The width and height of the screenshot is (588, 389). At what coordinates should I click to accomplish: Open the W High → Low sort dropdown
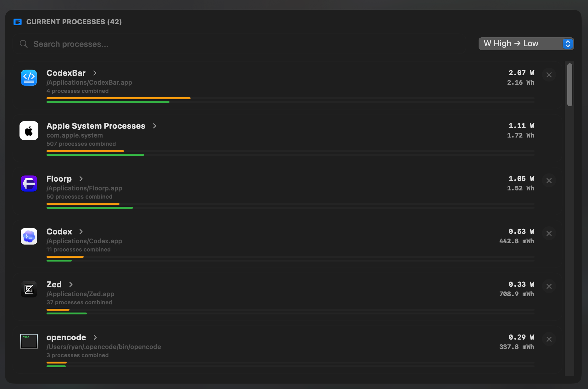[x=526, y=44]
